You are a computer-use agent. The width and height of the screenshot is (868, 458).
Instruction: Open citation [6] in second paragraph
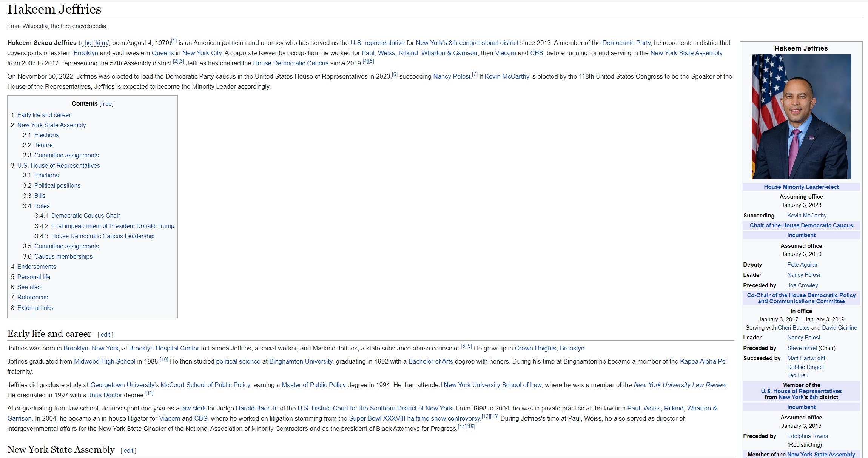pos(395,74)
